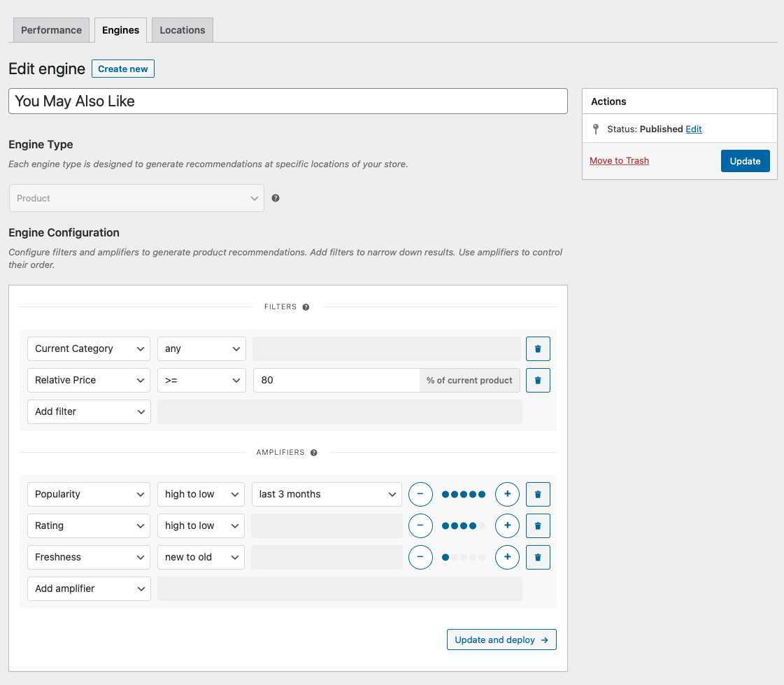
Task: View the Engine Type help icon
Action: click(x=275, y=198)
